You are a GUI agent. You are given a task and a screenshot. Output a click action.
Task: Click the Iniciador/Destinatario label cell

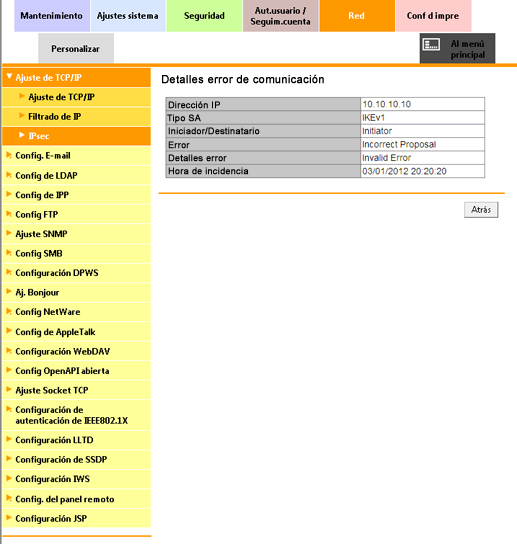click(263, 131)
